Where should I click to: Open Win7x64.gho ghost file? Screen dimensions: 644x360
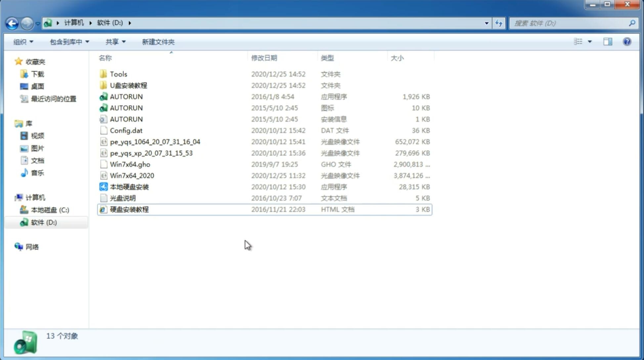tap(130, 164)
